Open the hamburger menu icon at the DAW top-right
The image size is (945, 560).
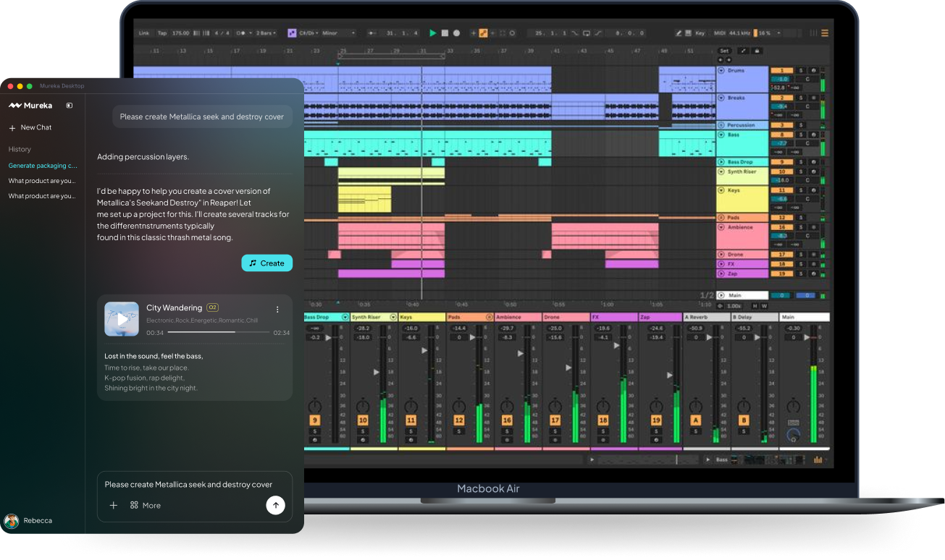point(824,33)
